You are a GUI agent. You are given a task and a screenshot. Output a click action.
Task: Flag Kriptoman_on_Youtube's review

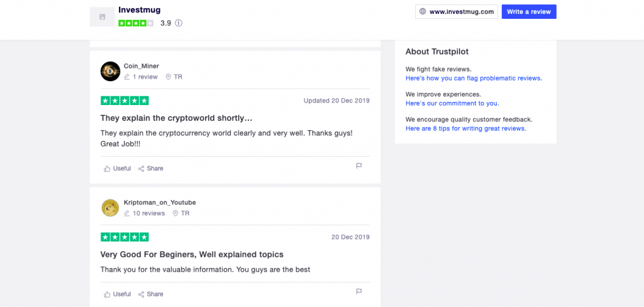pos(358,291)
